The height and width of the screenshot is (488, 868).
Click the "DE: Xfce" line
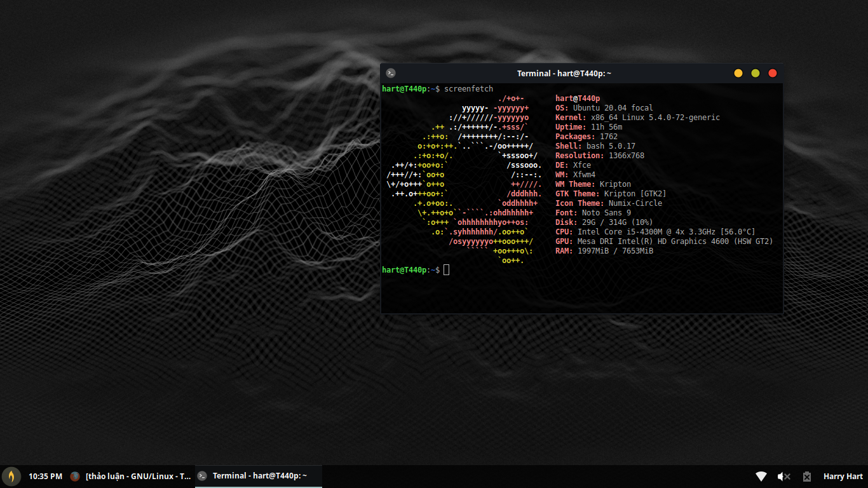573,165
